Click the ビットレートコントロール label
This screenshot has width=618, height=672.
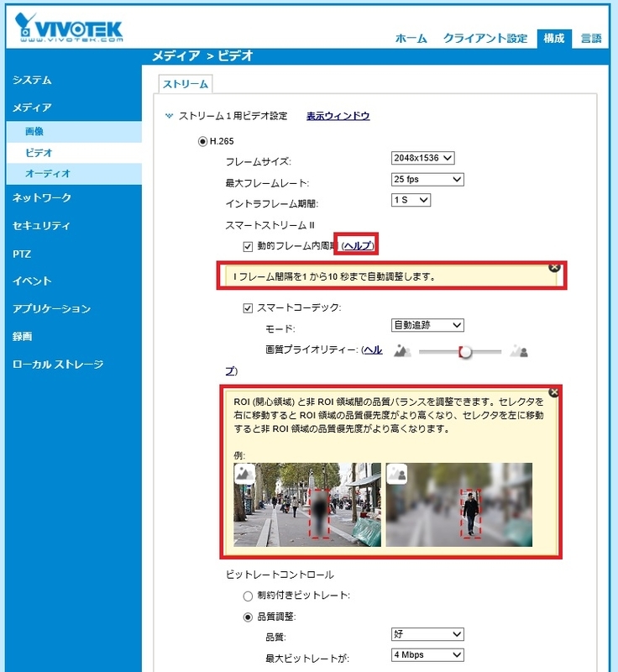[x=280, y=575]
